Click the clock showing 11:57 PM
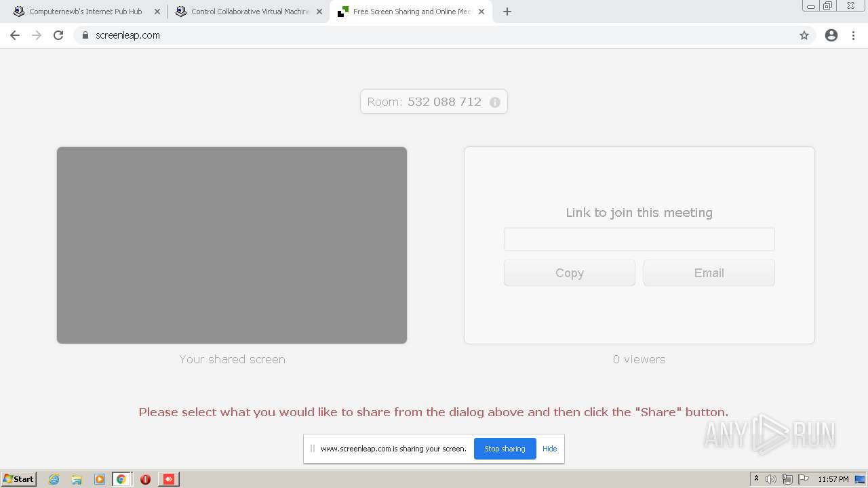868x488 pixels. (x=833, y=479)
